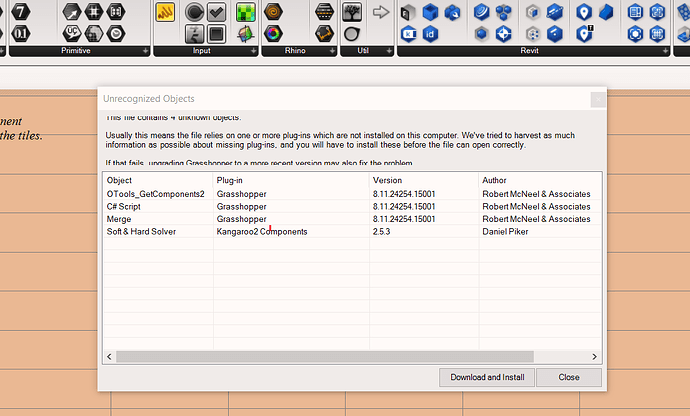The image size is (690, 416).
Task: Click the round control knob icon
Action: click(x=194, y=12)
